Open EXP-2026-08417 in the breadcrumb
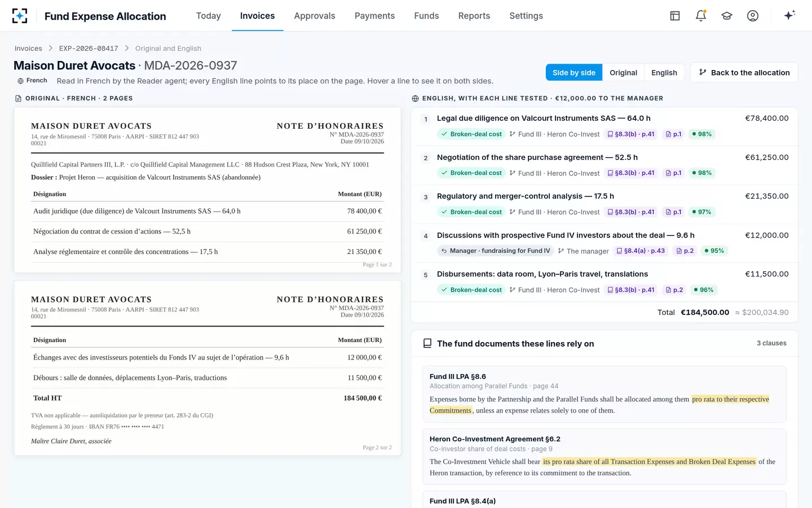812x508 pixels. coord(89,49)
